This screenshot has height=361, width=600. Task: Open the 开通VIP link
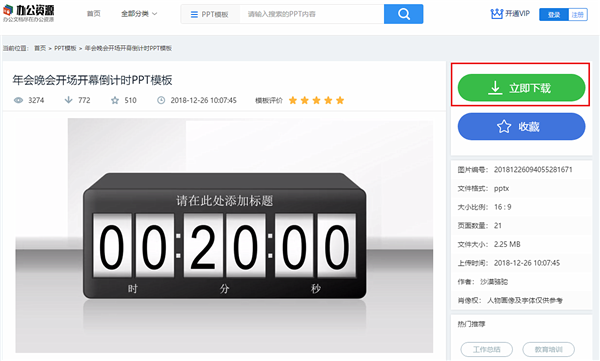[x=517, y=14]
